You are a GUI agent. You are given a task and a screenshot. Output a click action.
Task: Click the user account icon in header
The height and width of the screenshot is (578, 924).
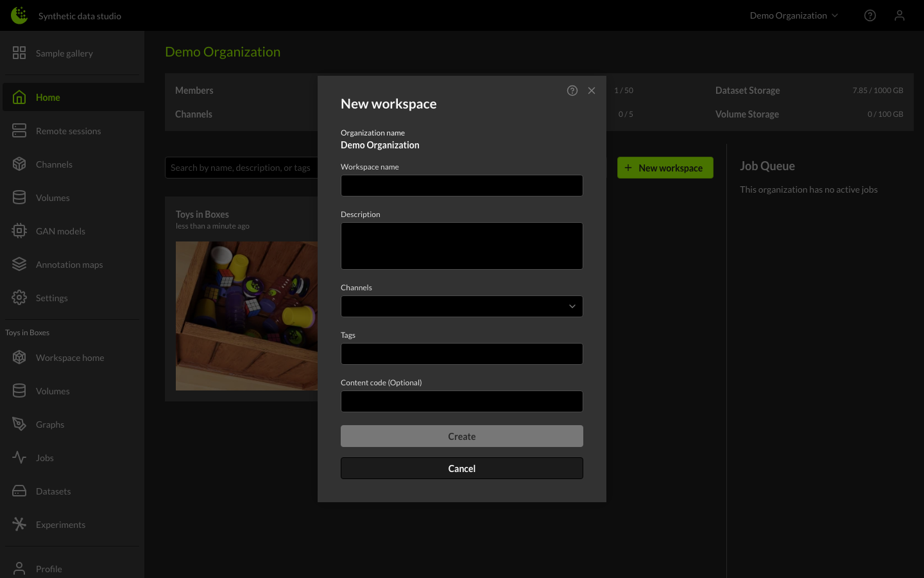pos(899,15)
